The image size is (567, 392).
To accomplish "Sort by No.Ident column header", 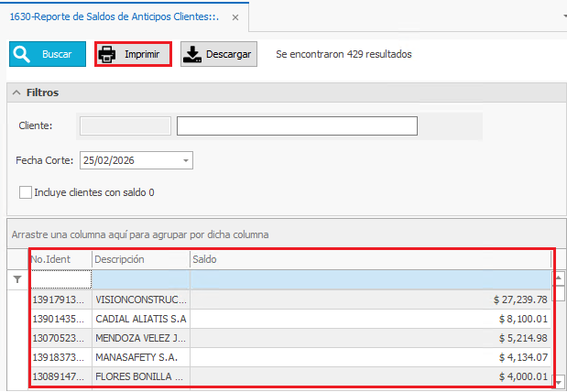I will [60, 259].
